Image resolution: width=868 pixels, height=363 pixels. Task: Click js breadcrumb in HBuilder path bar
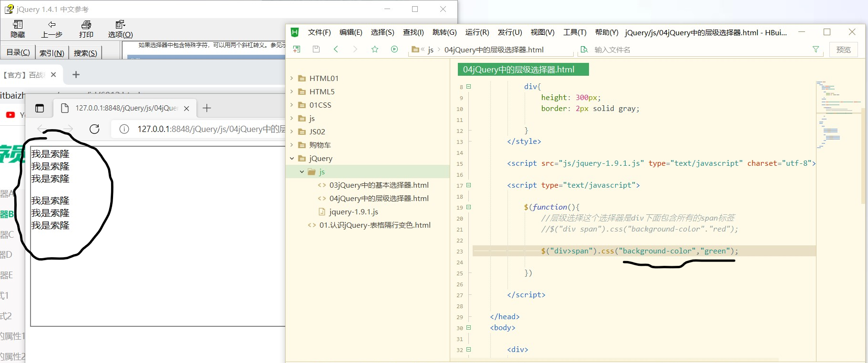coord(431,50)
